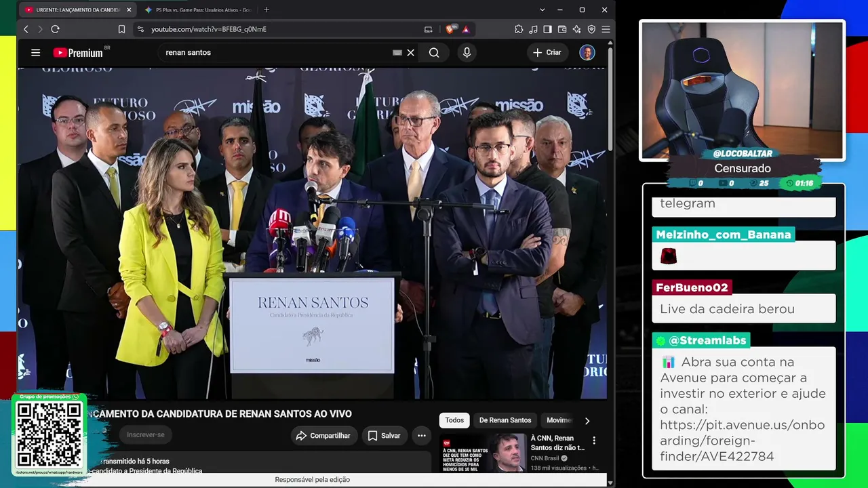Open the tab search dropdown arrow

point(542,9)
